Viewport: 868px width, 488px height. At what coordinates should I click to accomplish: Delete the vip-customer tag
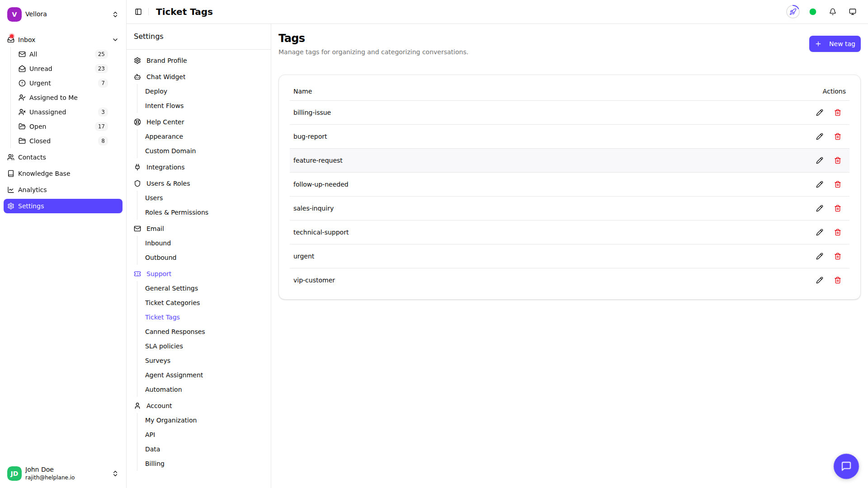click(x=838, y=280)
